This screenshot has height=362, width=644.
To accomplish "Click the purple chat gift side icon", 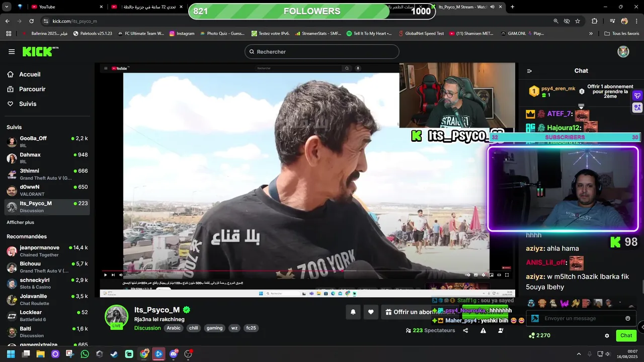I will point(637,96).
